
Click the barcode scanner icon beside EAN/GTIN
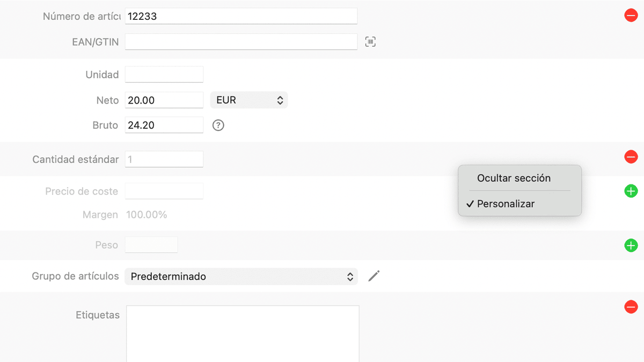[370, 42]
